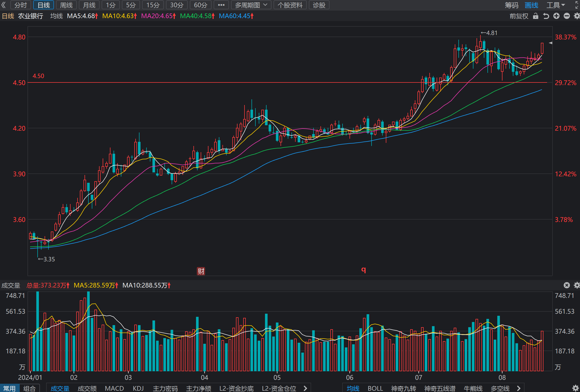Click the MA5:4.68 moving average label
The image size is (580, 392).
point(82,16)
